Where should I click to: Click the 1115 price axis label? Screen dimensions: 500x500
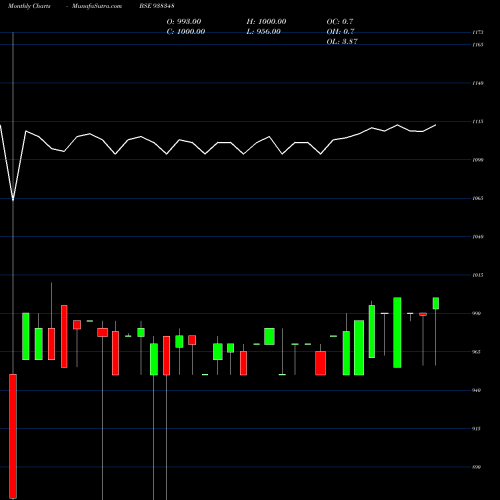(x=478, y=122)
